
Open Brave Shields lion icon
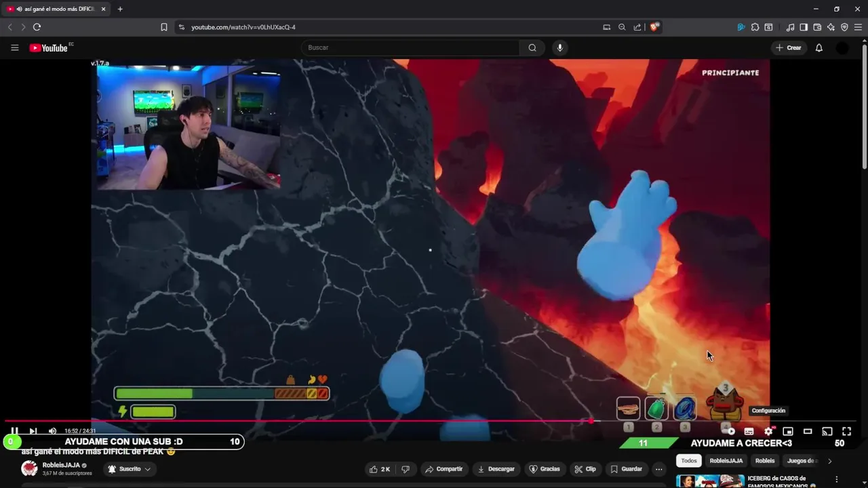coord(654,27)
